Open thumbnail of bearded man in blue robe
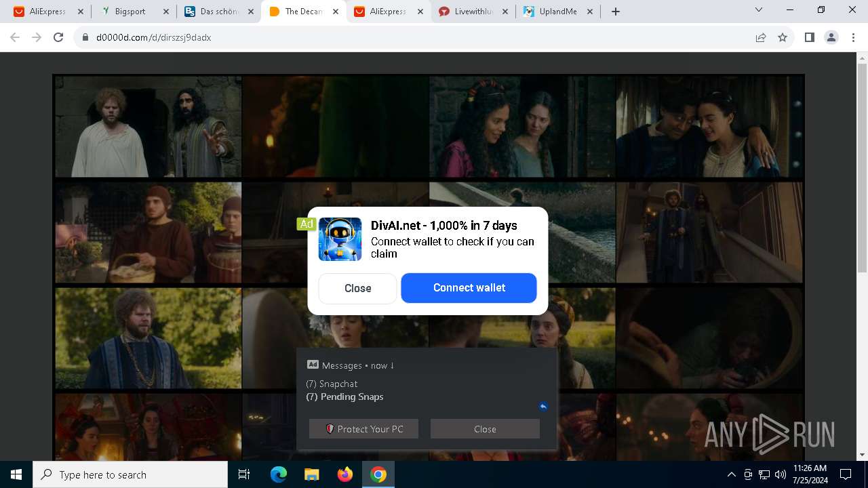The width and height of the screenshot is (868, 488). tap(148, 338)
